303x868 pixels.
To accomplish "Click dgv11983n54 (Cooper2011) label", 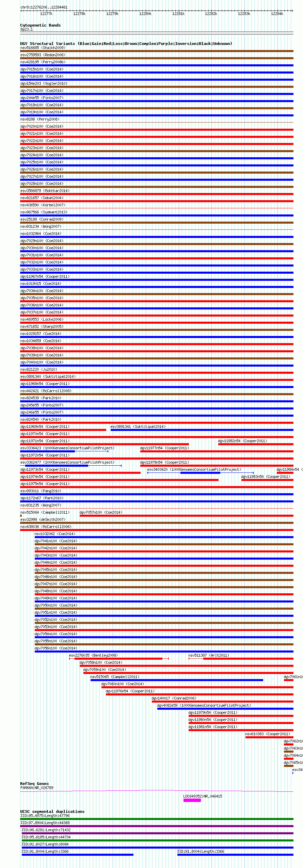I will [x=266, y=477].
